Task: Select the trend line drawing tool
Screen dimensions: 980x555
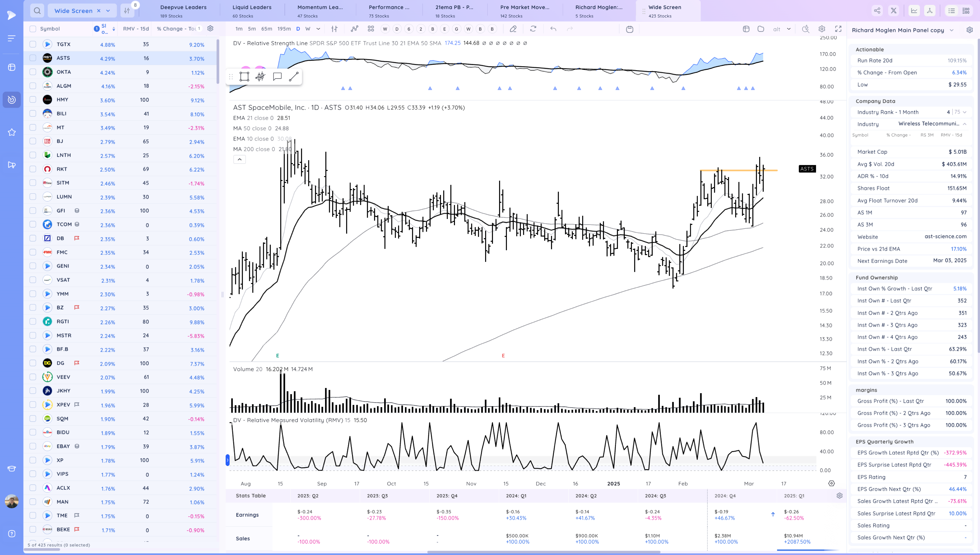Action: tap(294, 77)
